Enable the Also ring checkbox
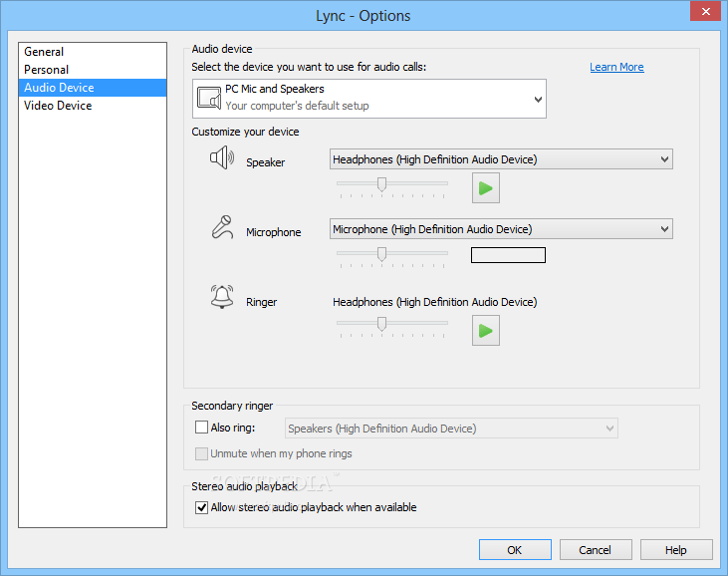 201,428
